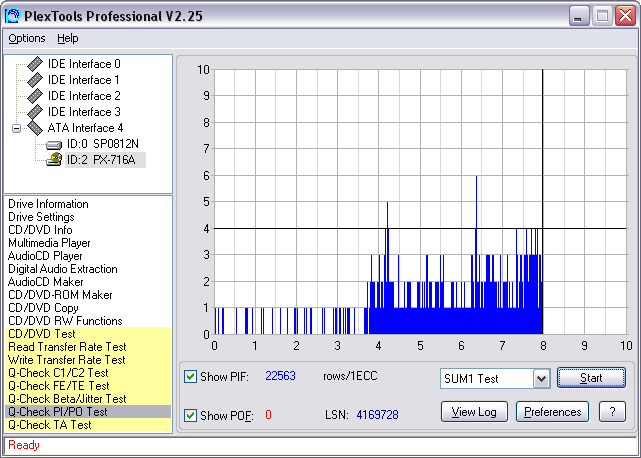Viewport: 641px width, 458px height.
Task: Click the IDE Interface 3 chip icon
Action: [x=35, y=112]
